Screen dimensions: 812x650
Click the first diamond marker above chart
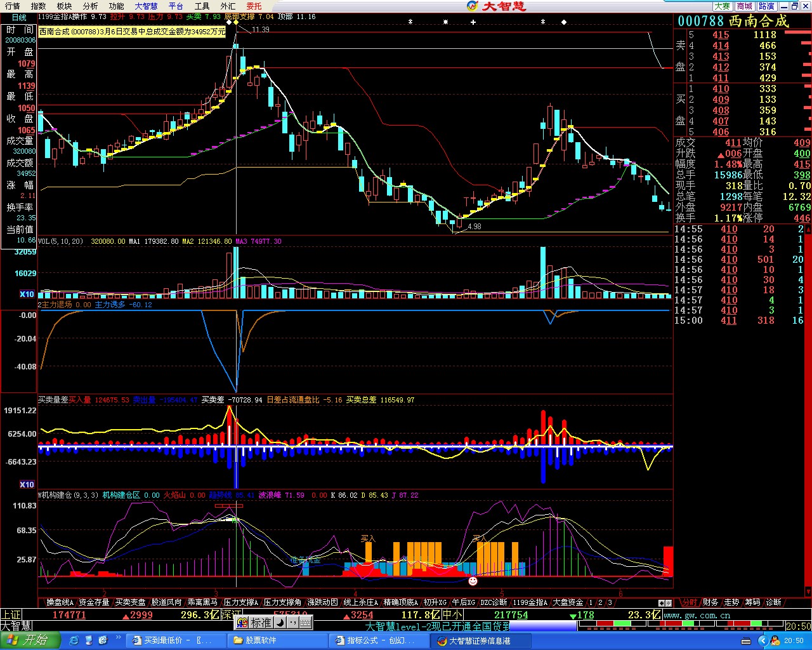click(229, 22)
